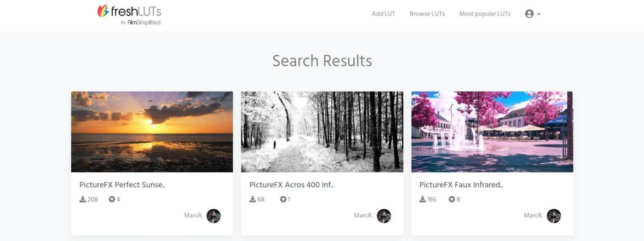Click the download icon on PictureFX Faux Infrared

[423, 199]
